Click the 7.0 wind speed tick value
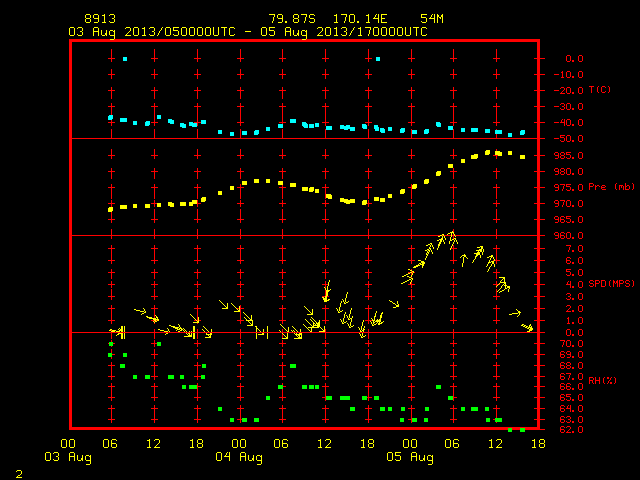Viewport: 640px width, 480px height. tap(574, 249)
